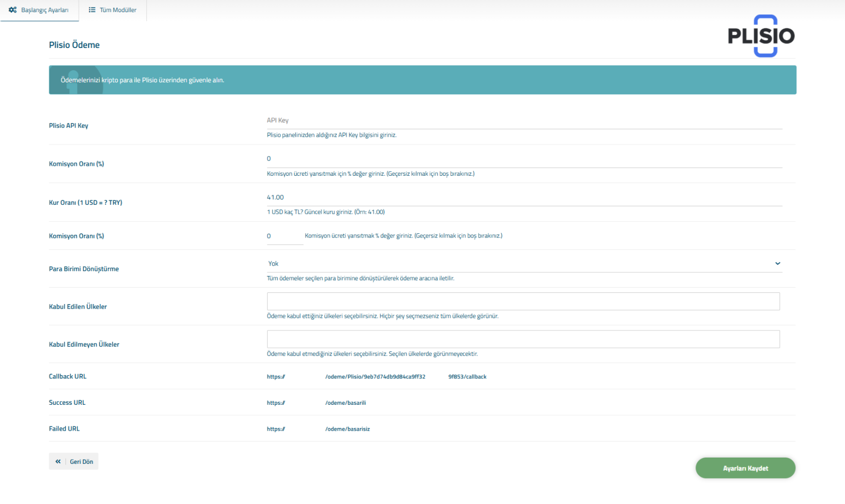Click the Callback URL address text
The image size is (845, 504).
click(376, 377)
